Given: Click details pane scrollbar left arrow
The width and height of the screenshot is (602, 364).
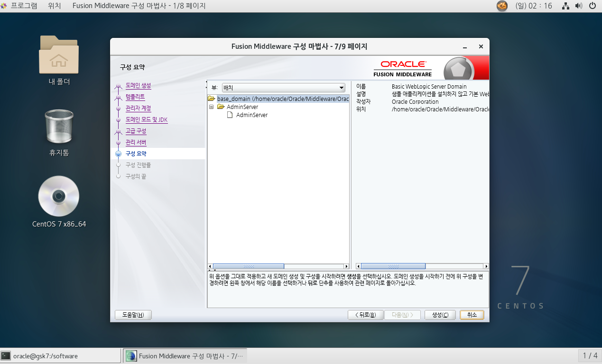Looking at the screenshot, I should tap(359, 266).
